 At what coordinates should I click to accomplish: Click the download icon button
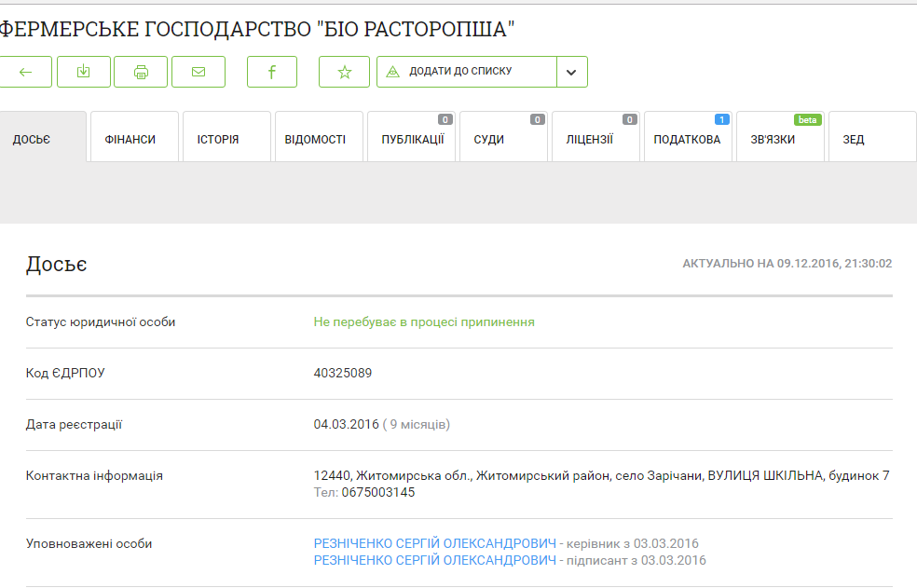pyautogui.click(x=84, y=72)
